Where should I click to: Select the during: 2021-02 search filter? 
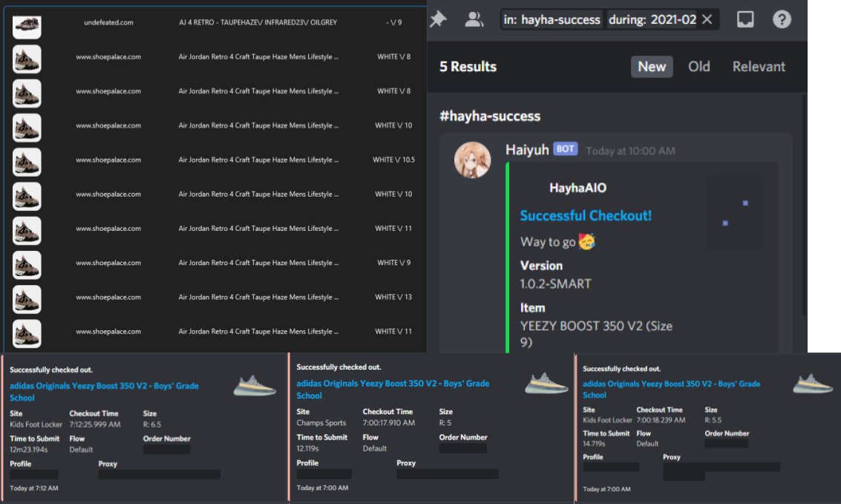[x=652, y=19]
